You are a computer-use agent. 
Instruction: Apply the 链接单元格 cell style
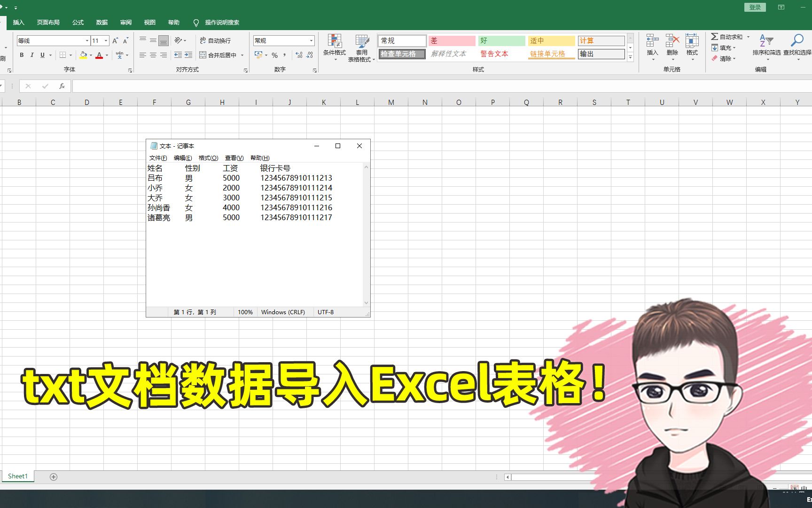click(x=551, y=54)
